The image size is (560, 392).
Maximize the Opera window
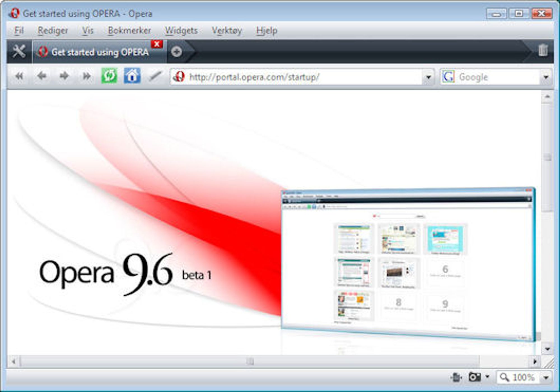519,14
